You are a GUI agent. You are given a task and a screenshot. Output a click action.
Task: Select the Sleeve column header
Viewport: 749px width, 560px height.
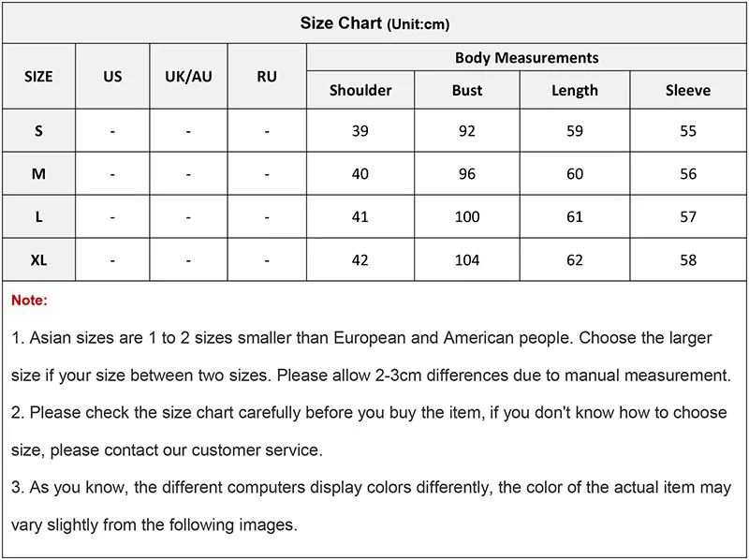point(688,90)
